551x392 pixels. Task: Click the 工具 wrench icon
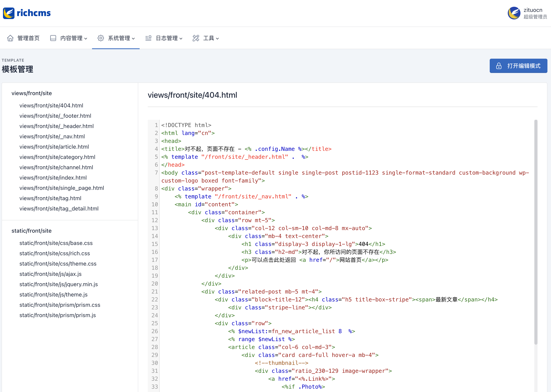(196, 38)
